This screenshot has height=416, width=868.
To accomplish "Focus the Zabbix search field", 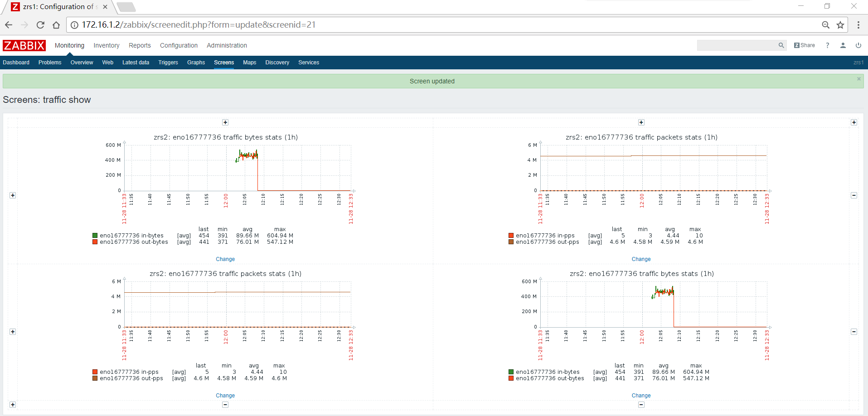I will coord(737,45).
